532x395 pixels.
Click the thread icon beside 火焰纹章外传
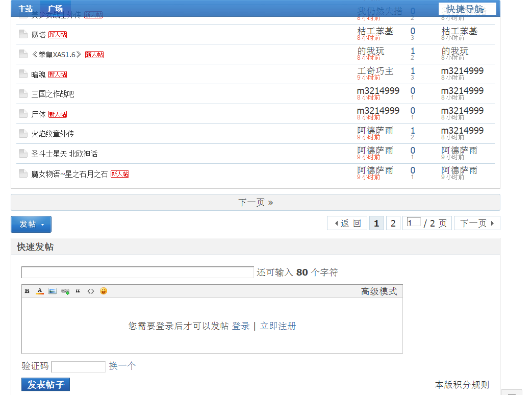[x=23, y=134]
